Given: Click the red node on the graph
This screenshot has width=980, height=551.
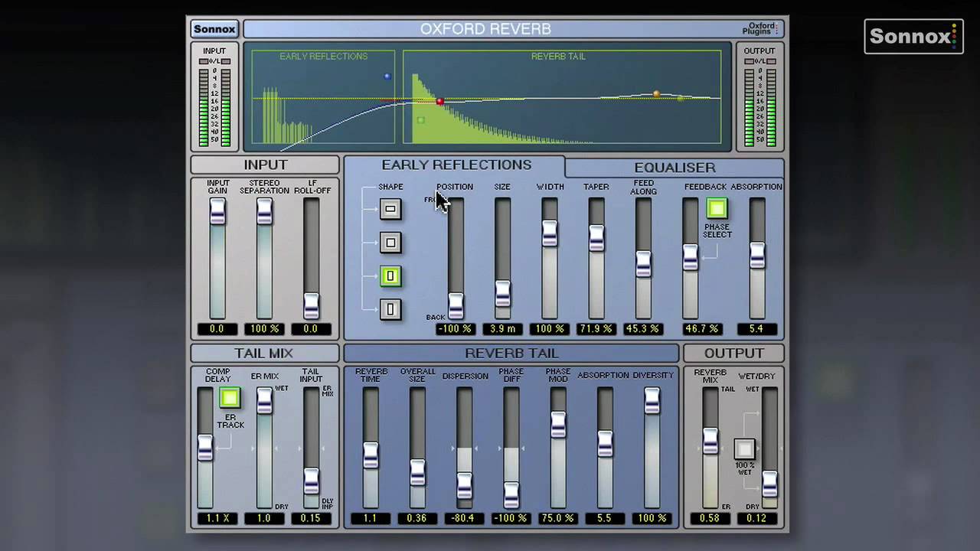Looking at the screenshot, I should pyautogui.click(x=439, y=101).
